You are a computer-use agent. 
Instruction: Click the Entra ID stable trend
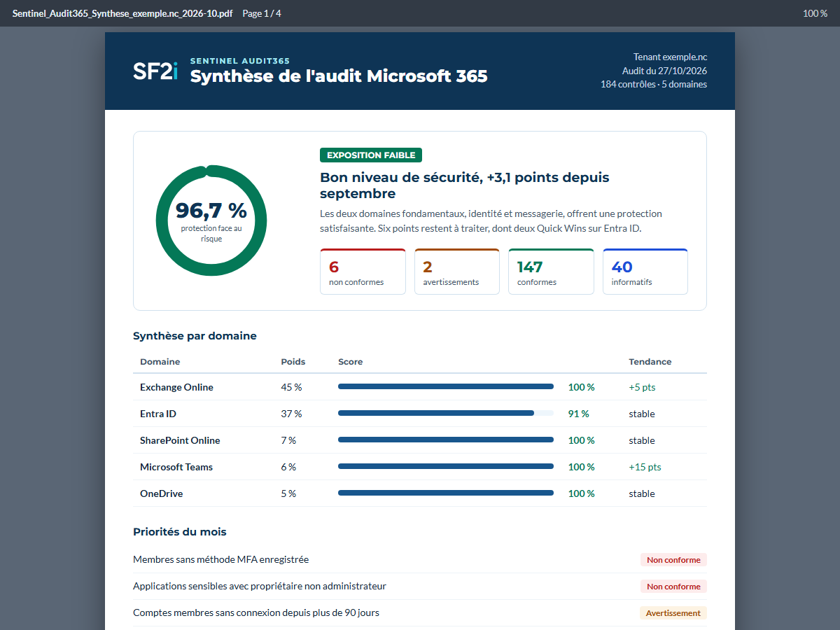[642, 414]
